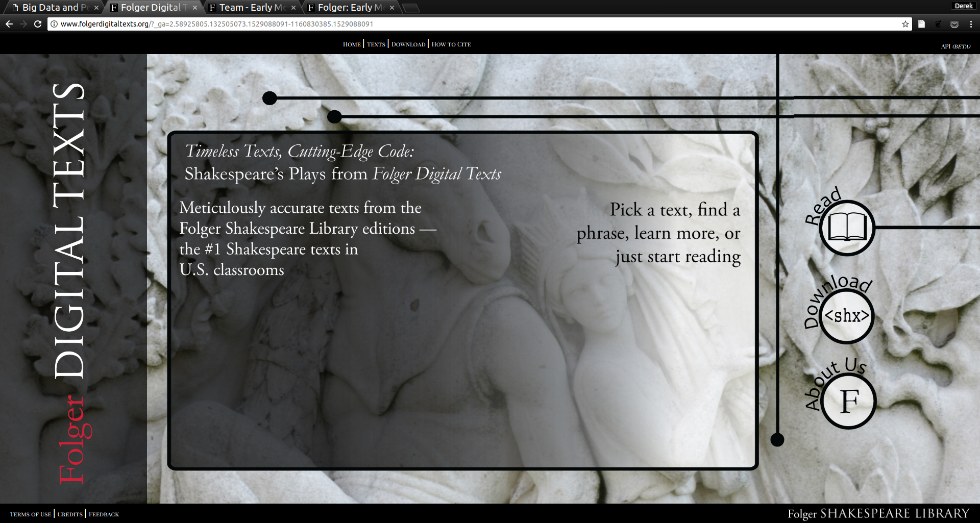The image size is (980, 523).
Task: Click the Home navigation link
Action: click(x=352, y=44)
